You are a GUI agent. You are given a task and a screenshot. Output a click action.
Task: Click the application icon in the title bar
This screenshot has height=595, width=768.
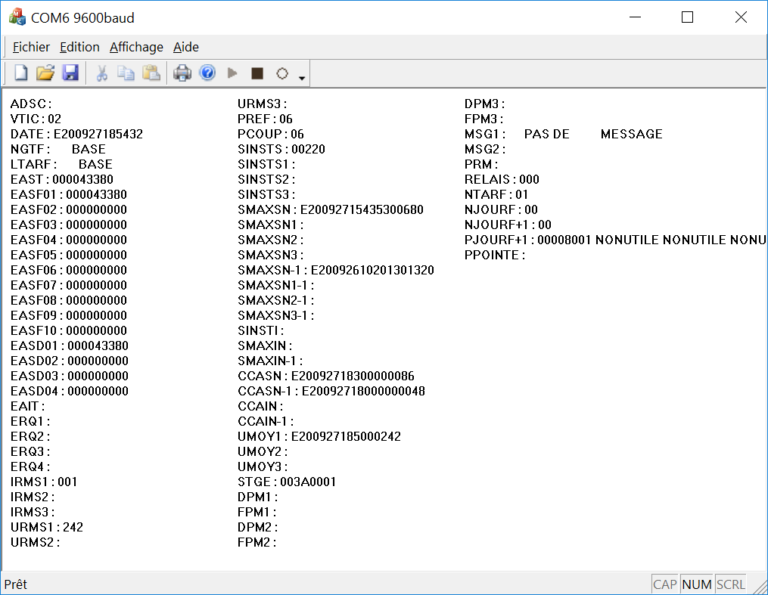pos(17,17)
